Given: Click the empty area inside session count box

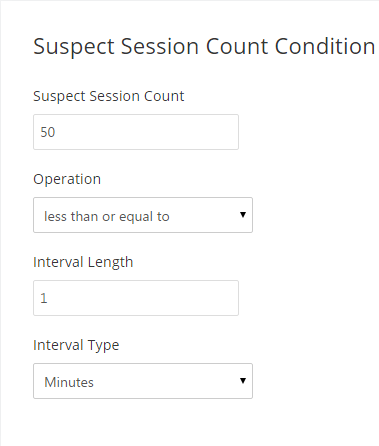Looking at the screenshot, I should 147,132.
